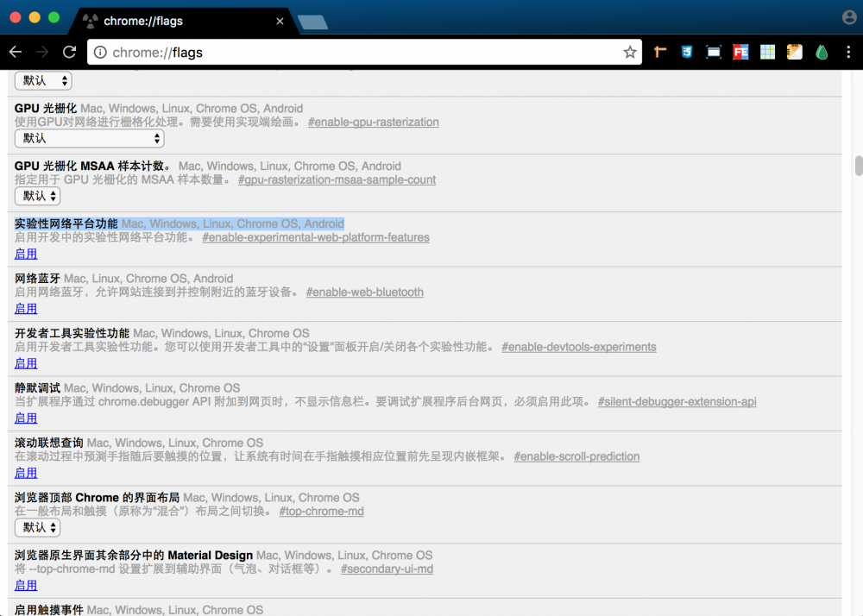Enable Material Design secondary UI 启用 link

click(26, 585)
